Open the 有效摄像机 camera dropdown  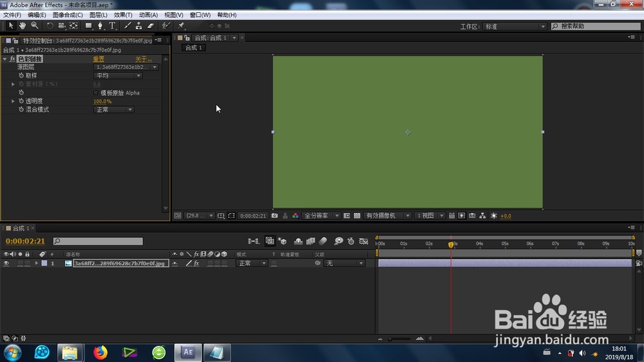[x=388, y=216]
